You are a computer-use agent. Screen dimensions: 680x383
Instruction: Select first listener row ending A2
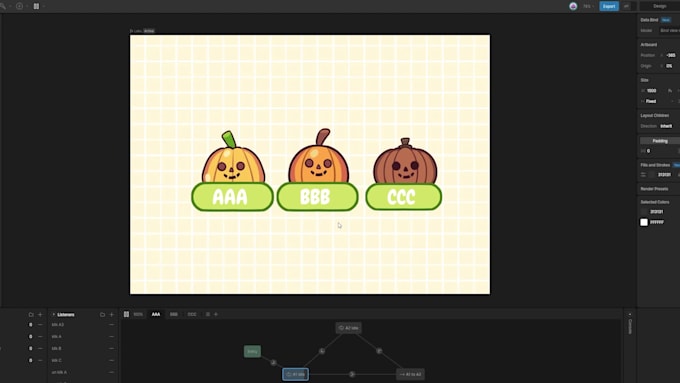pos(82,324)
